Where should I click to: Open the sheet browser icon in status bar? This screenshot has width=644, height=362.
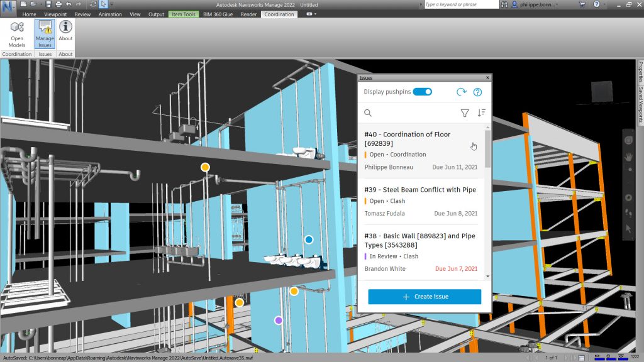tap(581, 358)
